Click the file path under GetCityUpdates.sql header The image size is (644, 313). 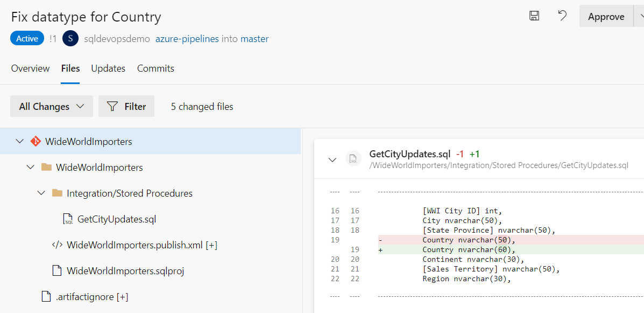tap(499, 165)
